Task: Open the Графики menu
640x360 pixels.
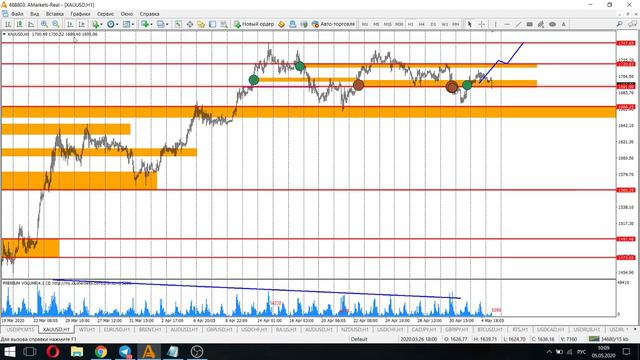Action: pyautogui.click(x=80, y=14)
